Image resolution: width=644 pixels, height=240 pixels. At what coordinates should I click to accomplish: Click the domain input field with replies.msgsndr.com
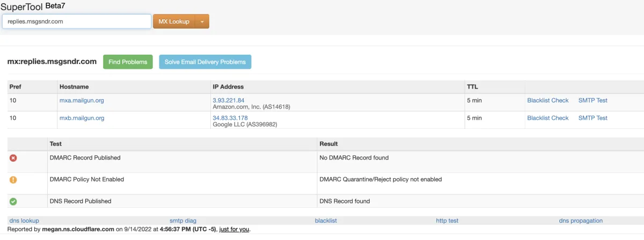coord(77,21)
